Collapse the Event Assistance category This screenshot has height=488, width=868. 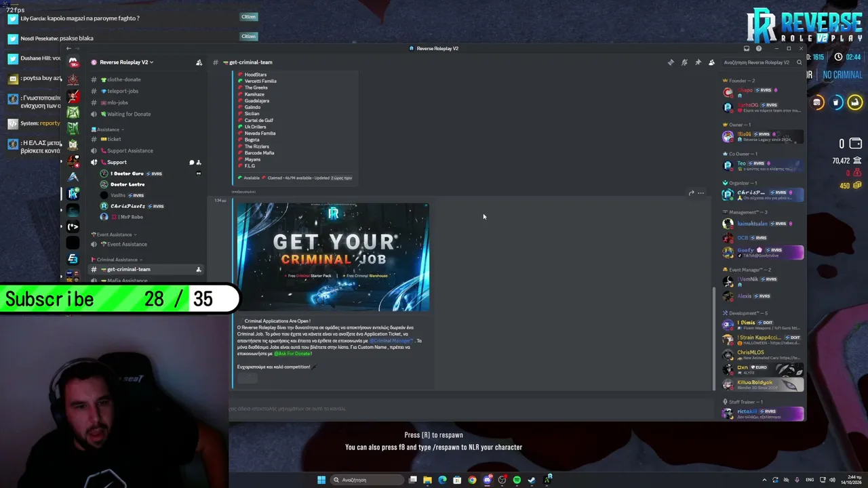115,235
